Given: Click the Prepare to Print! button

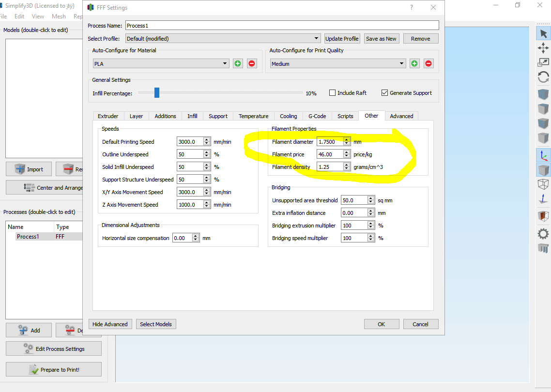Looking at the screenshot, I should [x=54, y=370].
